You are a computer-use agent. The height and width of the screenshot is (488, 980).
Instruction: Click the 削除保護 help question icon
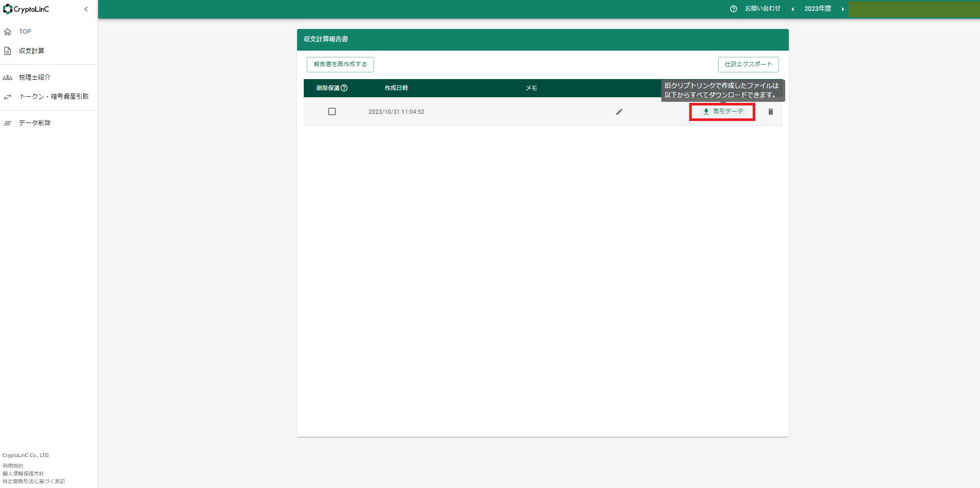pos(345,88)
